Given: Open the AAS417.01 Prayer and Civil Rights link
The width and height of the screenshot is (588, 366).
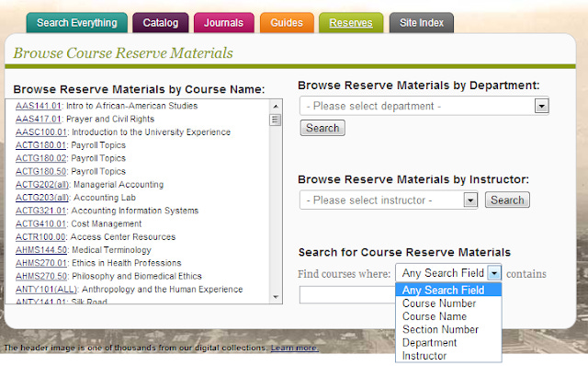Looking at the screenshot, I should [39, 119].
